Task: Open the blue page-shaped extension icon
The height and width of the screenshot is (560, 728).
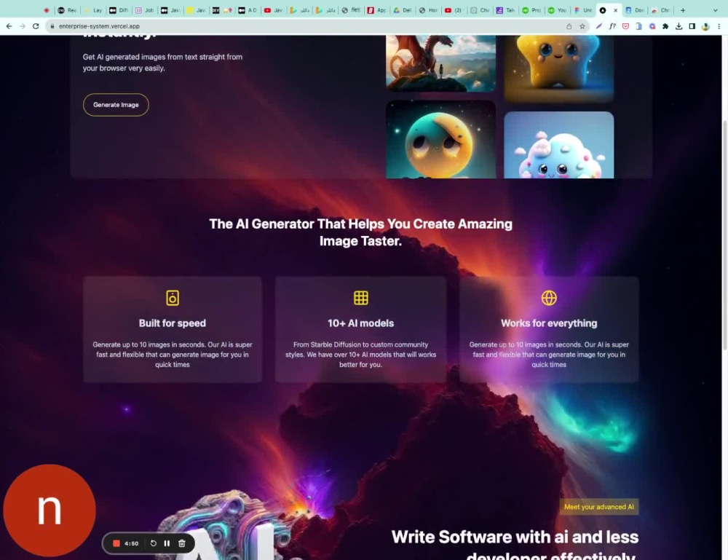Action: point(639,26)
